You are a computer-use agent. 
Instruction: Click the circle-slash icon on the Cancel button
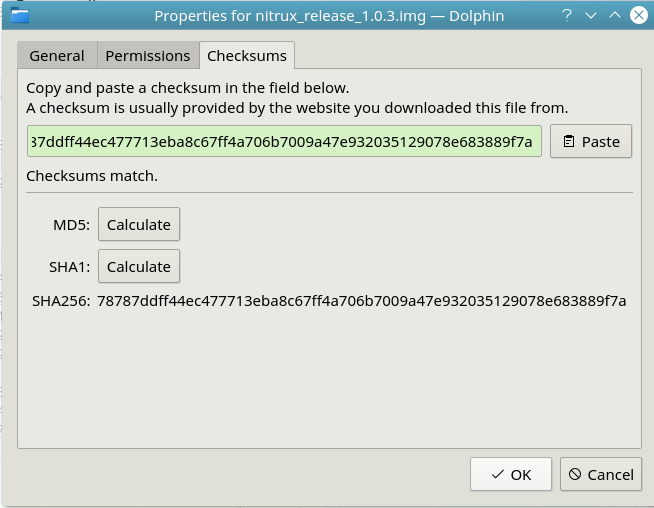pos(574,475)
